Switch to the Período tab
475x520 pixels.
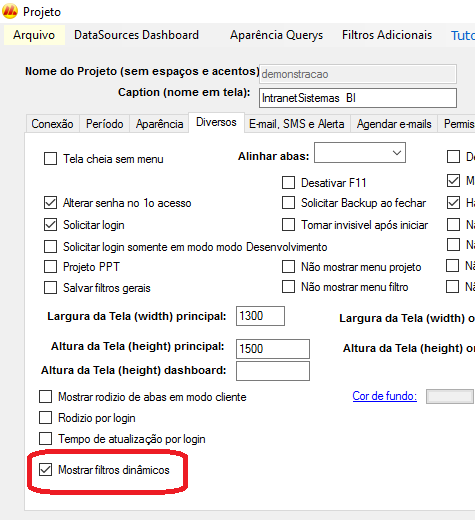pos(105,124)
